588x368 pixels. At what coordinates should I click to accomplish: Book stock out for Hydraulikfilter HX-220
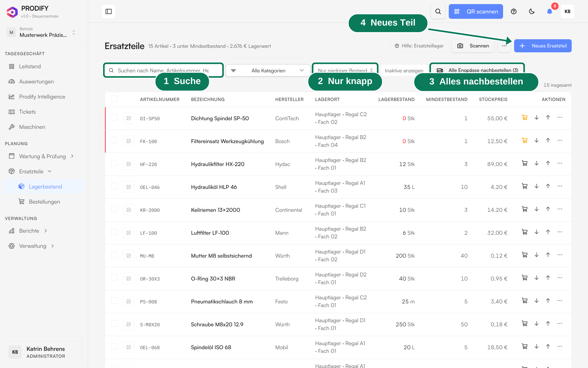[x=537, y=163]
